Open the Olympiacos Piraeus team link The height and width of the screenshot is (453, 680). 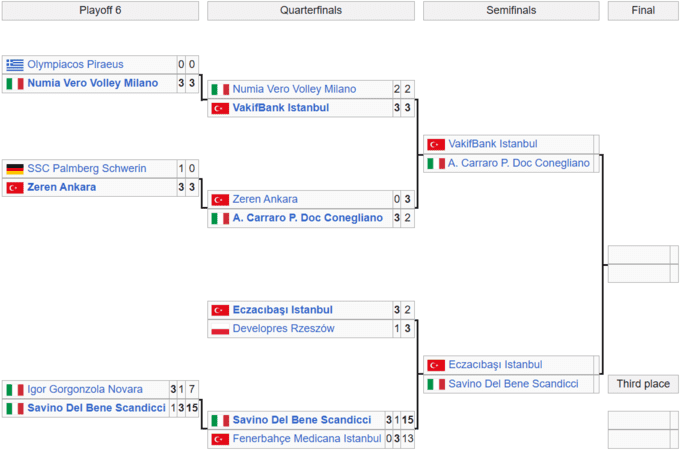coord(76,65)
